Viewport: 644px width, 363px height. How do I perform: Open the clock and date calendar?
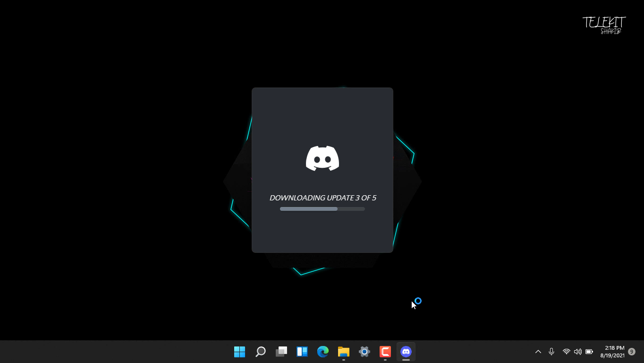[612, 352]
